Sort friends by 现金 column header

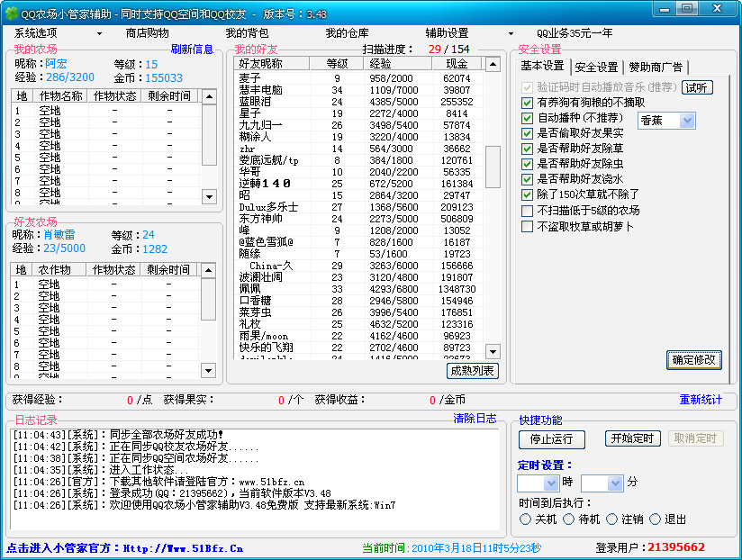457,64
